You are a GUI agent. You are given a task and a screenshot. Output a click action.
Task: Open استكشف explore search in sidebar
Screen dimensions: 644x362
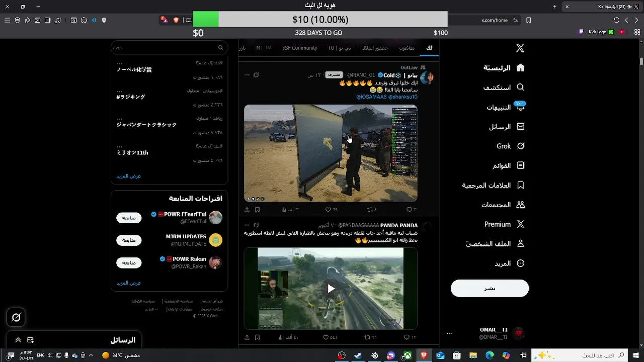[504, 87]
